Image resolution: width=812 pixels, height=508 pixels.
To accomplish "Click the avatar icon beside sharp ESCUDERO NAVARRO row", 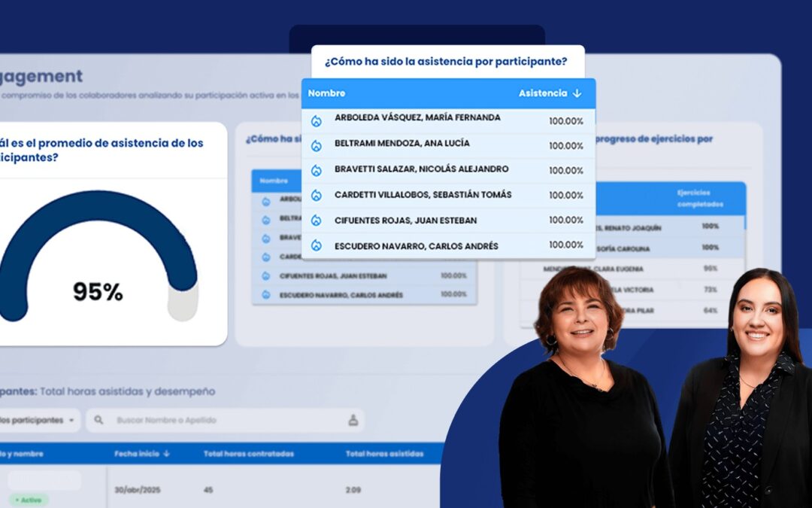I will [317, 245].
